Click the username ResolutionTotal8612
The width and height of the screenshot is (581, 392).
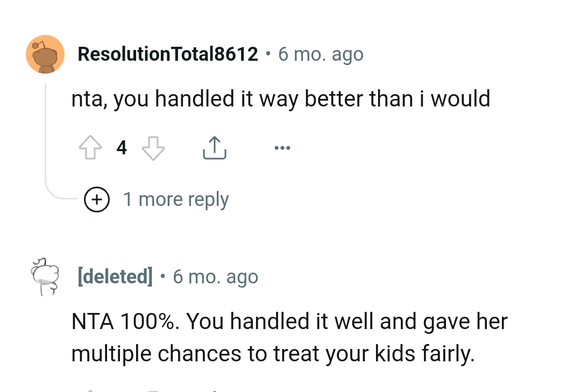pos(167,54)
